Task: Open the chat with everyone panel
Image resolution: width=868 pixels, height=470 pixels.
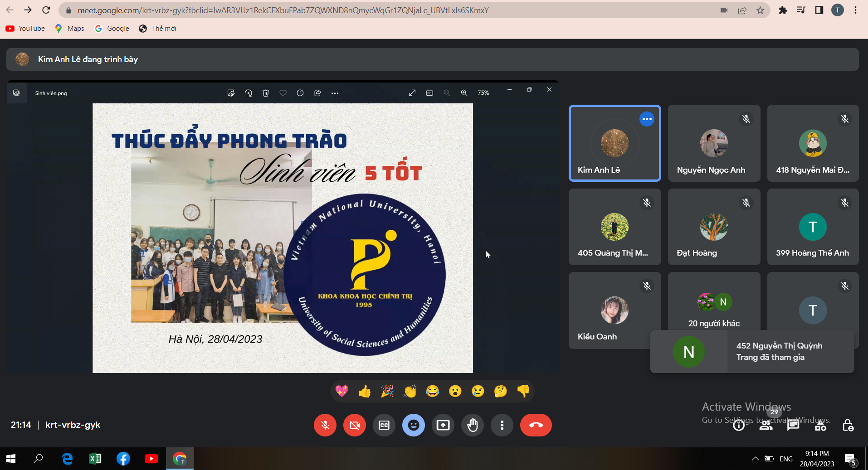Action: [x=793, y=425]
